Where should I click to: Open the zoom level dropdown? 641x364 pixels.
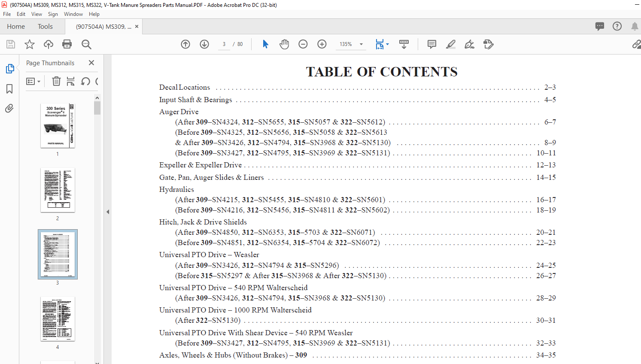point(362,44)
